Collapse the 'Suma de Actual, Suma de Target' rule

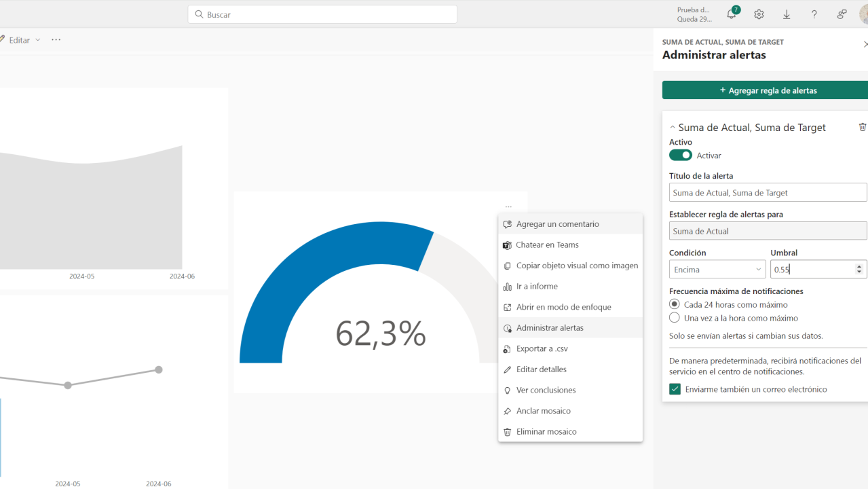(673, 128)
